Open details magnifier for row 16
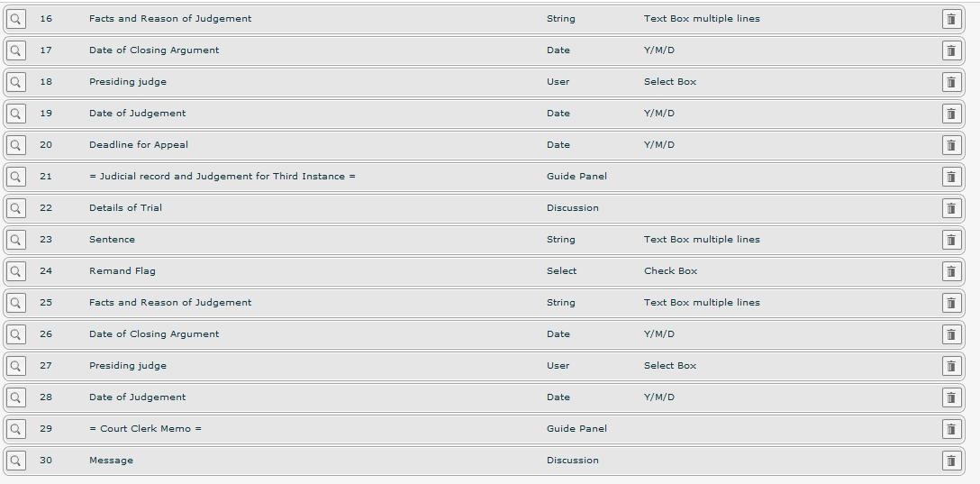Viewport: 980px width, 484px height. [x=15, y=19]
